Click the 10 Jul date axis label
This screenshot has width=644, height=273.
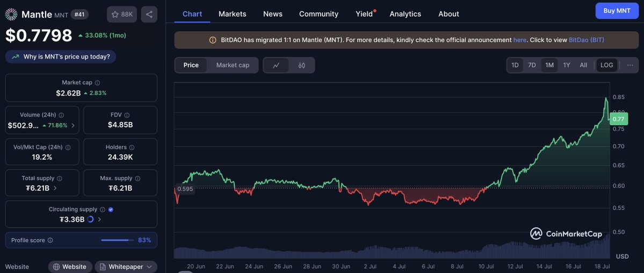486,267
